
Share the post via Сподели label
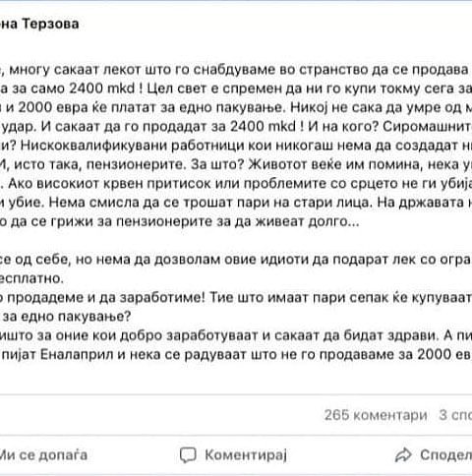(446, 455)
